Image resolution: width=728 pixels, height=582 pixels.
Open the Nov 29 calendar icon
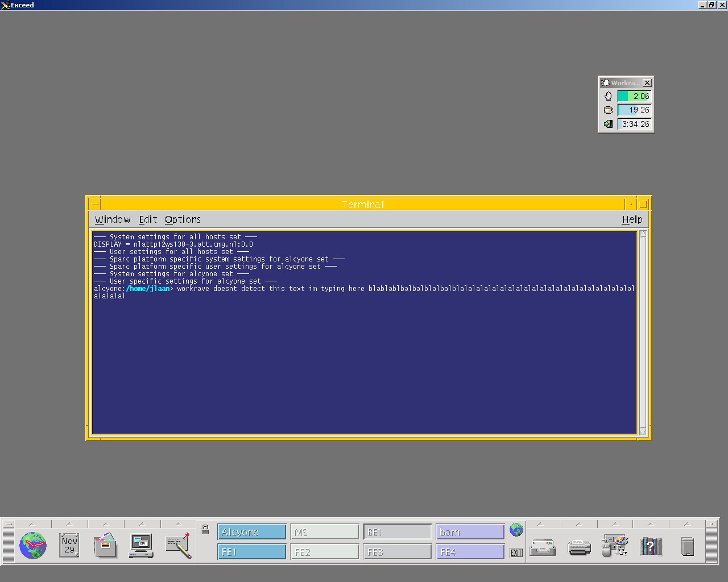tap(69, 546)
